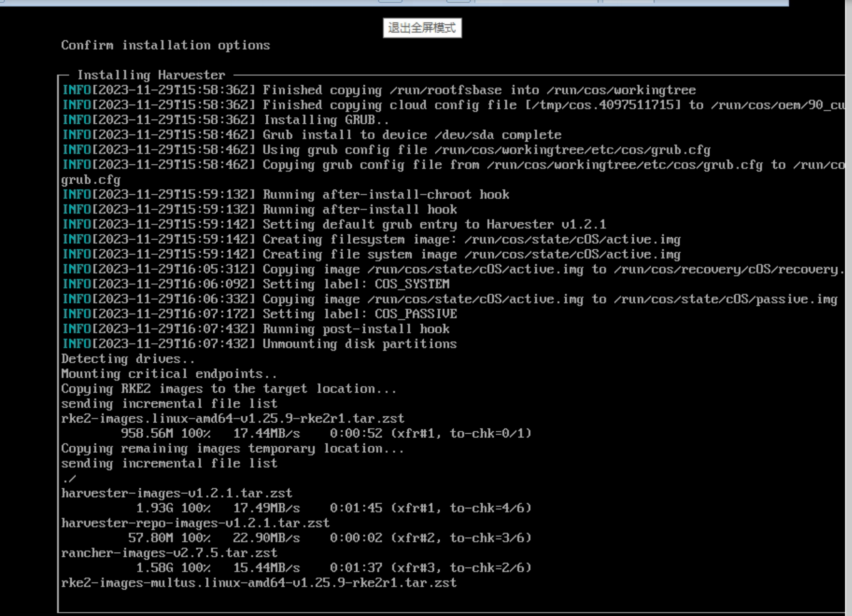Click the wrapped 'grub.cfg' continuation line

click(x=91, y=180)
